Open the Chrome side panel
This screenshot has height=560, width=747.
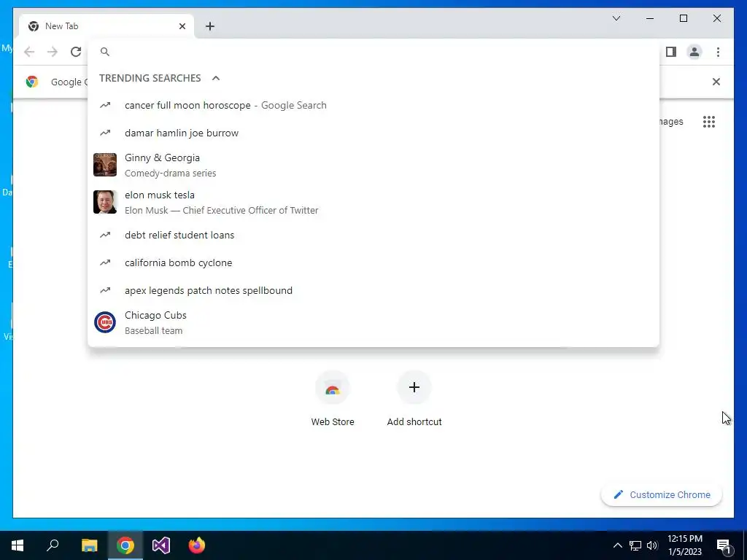click(671, 52)
